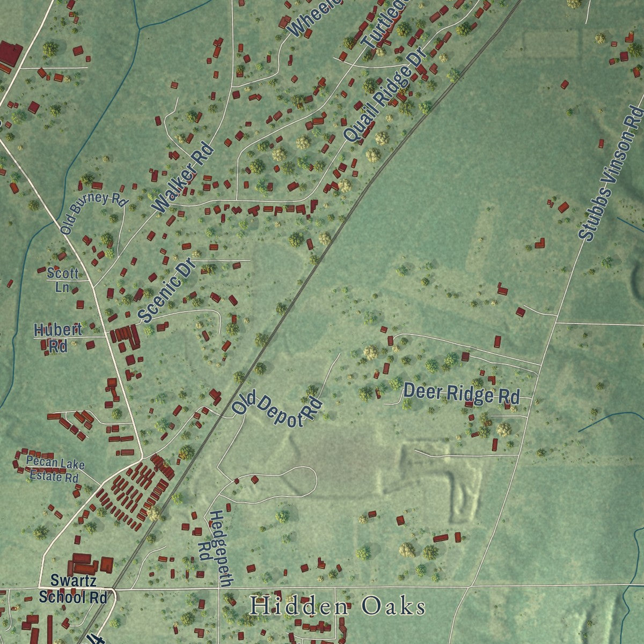The width and height of the screenshot is (644, 644).
Task: Click the Quail Ridge Dr label
Action: (x=384, y=94)
